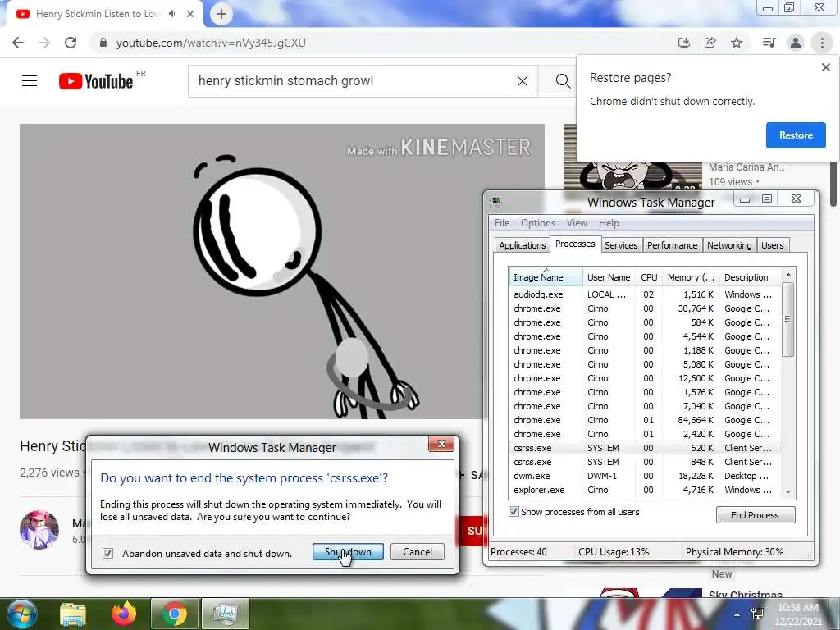This screenshot has width=840, height=630.
Task: Click the Chrome address bar URL
Action: pos(211,43)
